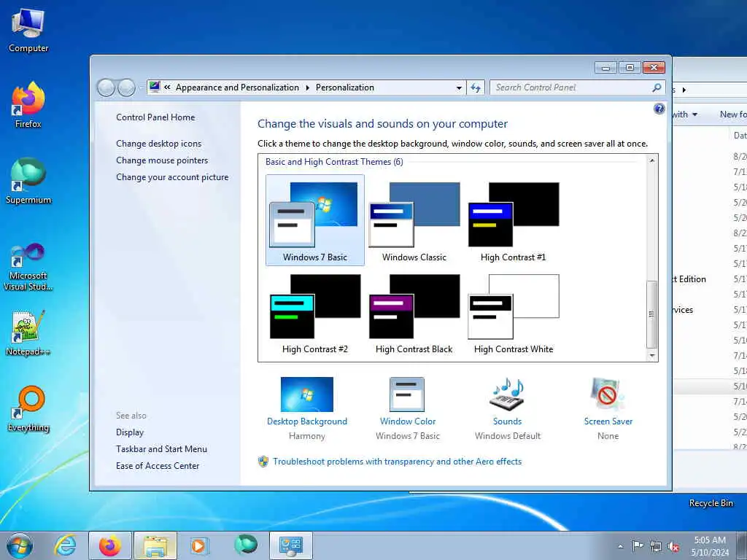Click the Window Color text link
Screen dimensions: 747x560
(x=407, y=421)
